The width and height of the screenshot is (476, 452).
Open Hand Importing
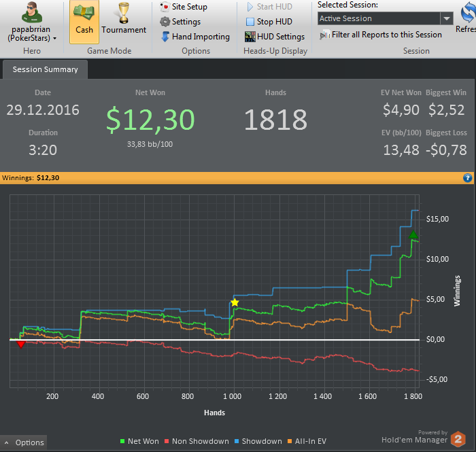195,37
